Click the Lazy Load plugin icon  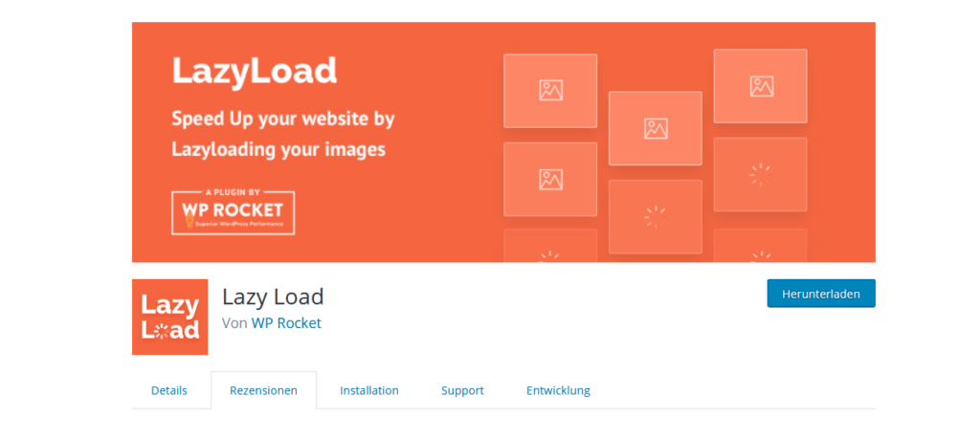(170, 317)
